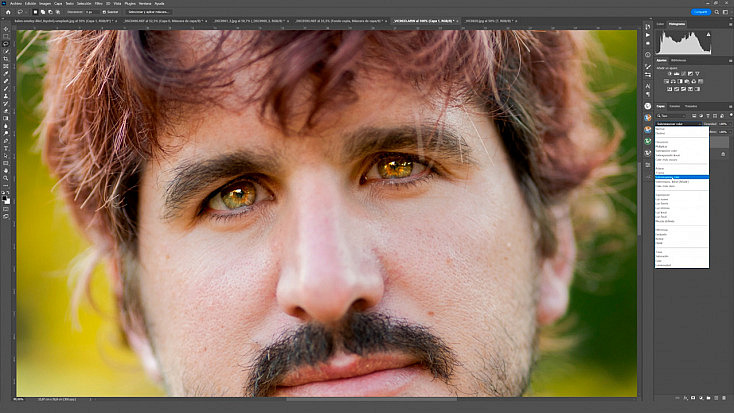This screenshot has width=734, height=413.
Task: Open the Tipo layer filter dropdown
Action: (671, 116)
